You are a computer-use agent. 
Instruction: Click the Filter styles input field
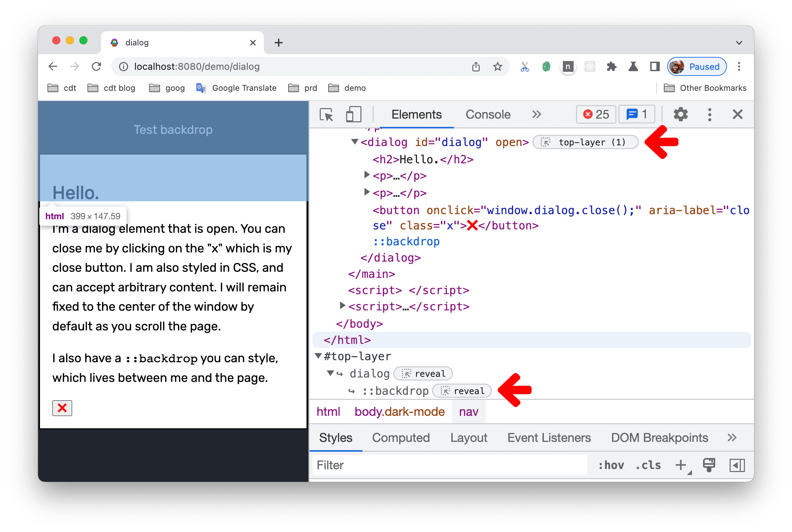pyautogui.click(x=446, y=465)
